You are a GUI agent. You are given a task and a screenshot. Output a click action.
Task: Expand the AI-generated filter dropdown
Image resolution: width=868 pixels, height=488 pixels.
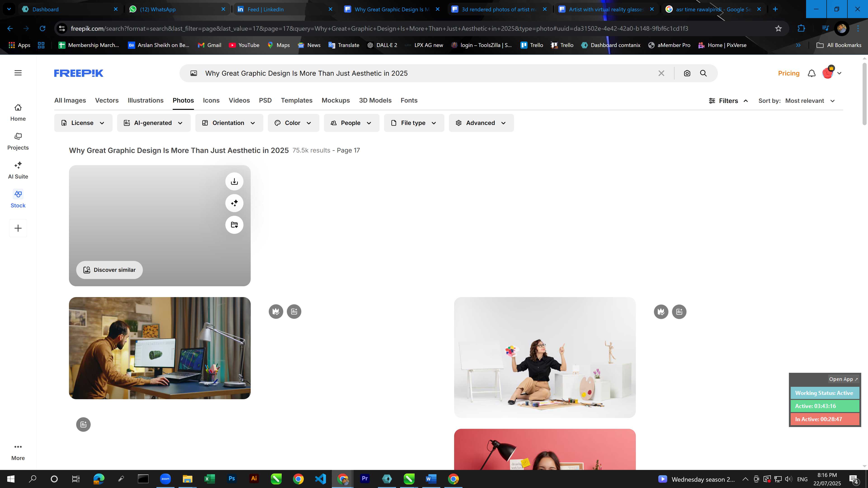pyautogui.click(x=154, y=123)
